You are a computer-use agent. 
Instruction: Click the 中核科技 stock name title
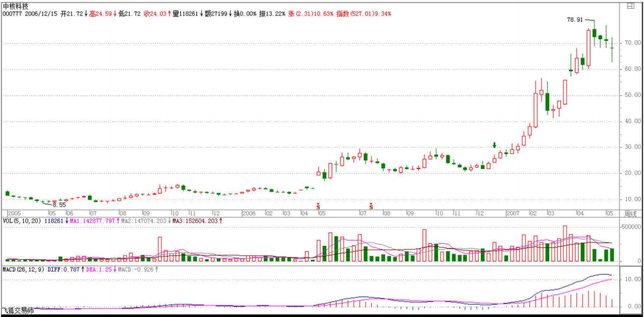[x=15, y=6]
